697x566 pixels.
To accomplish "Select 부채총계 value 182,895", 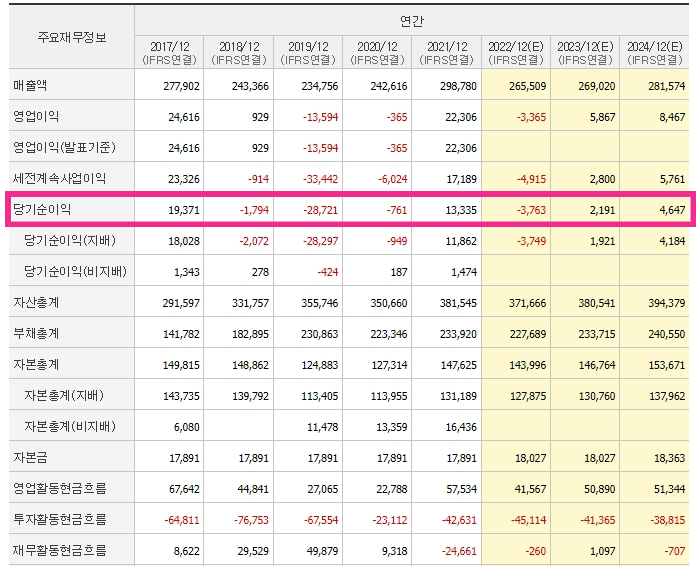I will pyautogui.click(x=250, y=334).
